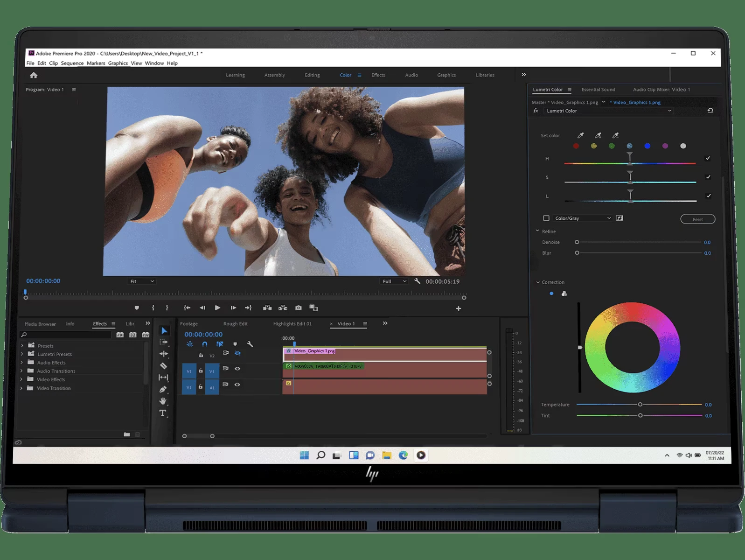Click the Home icon
Image resolution: width=745 pixels, height=560 pixels.
click(x=34, y=75)
